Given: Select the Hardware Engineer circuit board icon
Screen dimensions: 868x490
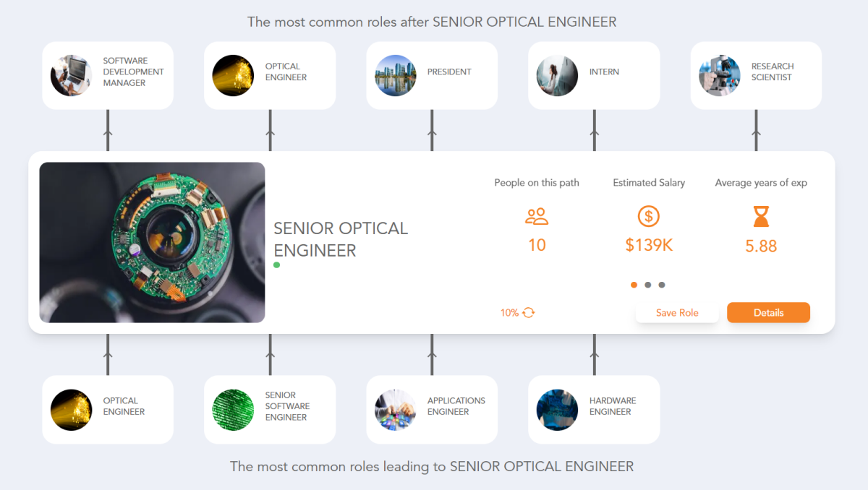Looking at the screenshot, I should tap(557, 409).
